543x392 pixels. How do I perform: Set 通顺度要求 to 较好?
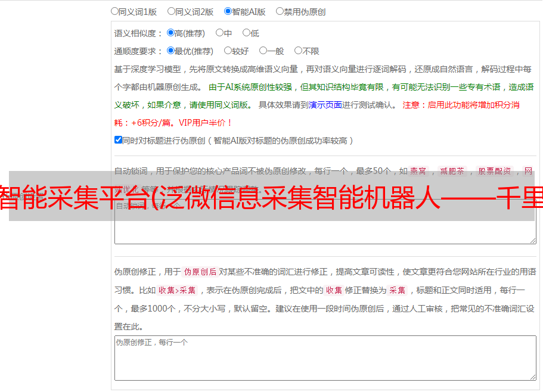(228, 51)
